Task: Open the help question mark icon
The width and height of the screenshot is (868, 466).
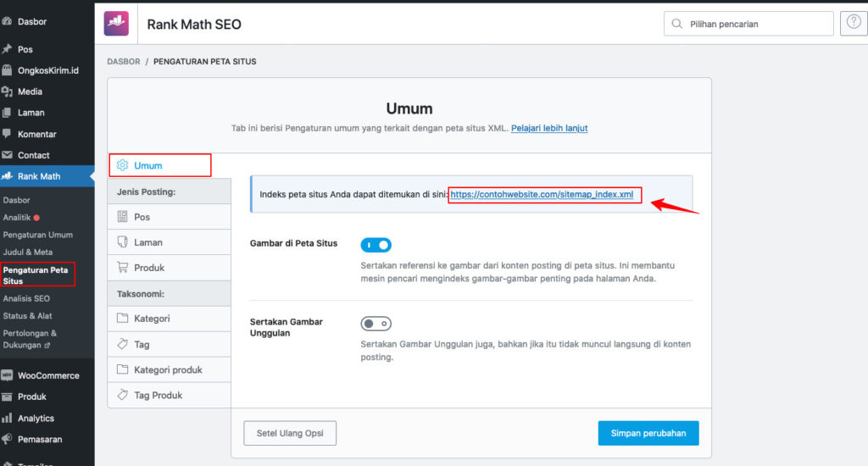Action: (854, 23)
